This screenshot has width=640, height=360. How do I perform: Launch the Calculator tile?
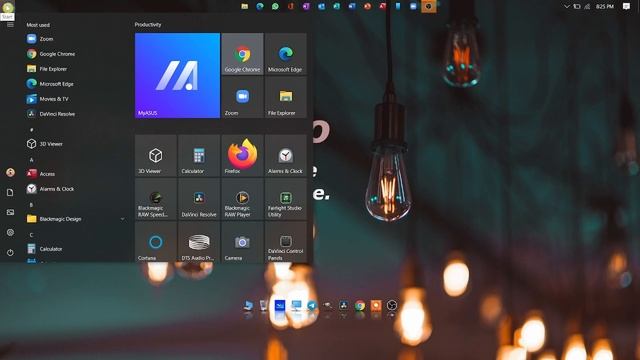(x=199, y=156)
